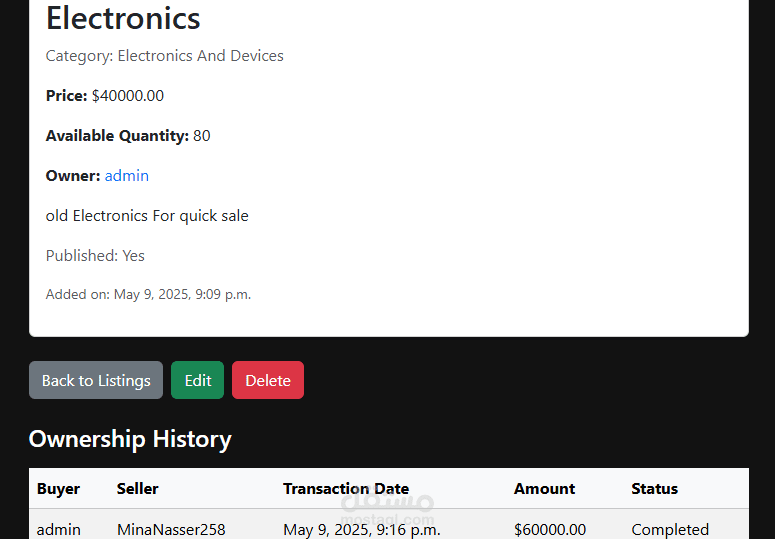Click the Ownership History heading
Image resolution: width=775 pixels, height=539 pixels.
click(x=130, y=439)
